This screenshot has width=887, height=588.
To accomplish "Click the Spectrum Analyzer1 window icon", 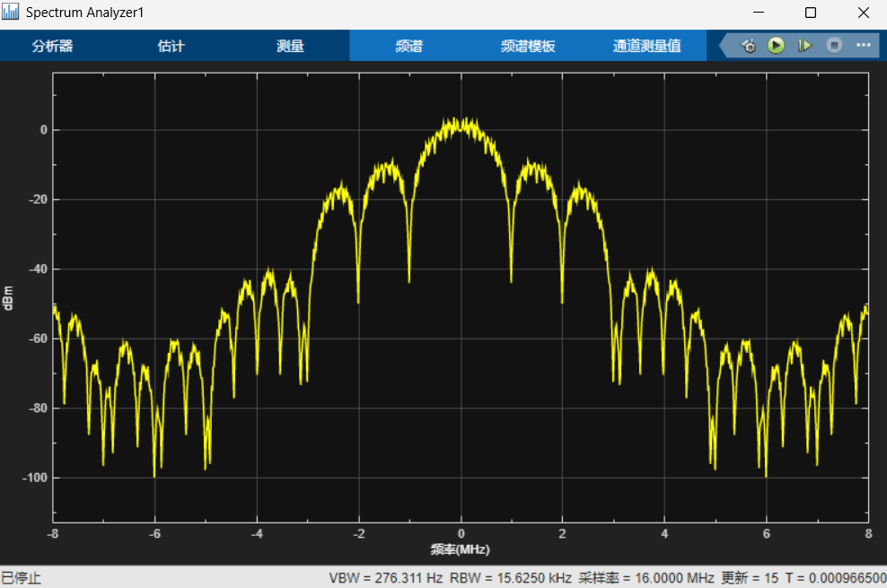I will 10,12.
